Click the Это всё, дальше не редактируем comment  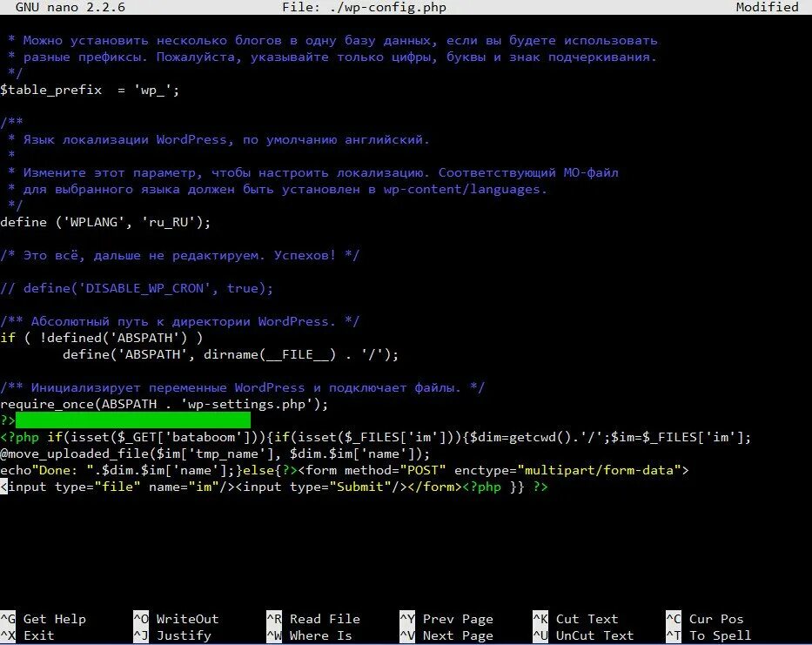[179, 255]
